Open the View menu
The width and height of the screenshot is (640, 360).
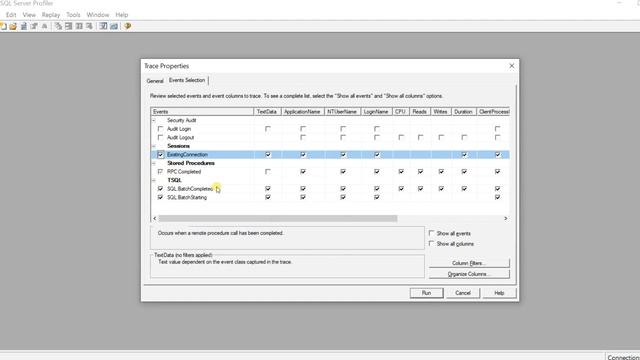29,15
